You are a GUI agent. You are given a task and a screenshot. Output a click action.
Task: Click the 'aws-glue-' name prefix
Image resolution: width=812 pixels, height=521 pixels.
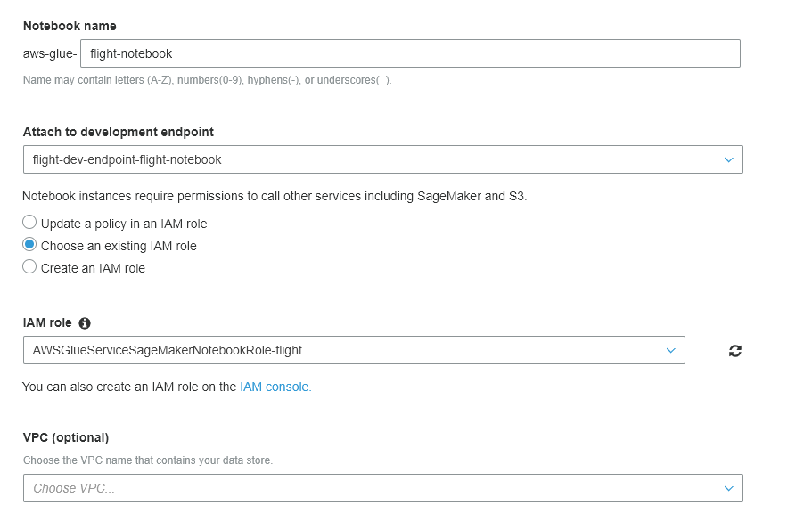tap(50, 53)
